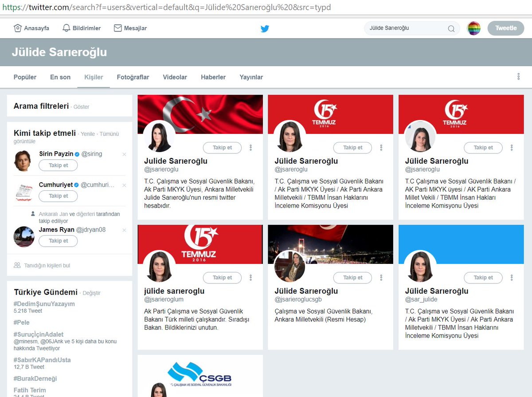Image resolution: width=532 pixels, height=397 pixels.
Task: Follow Sirin Payzin with Takip et
Action: pyautogui.click(x=58, y=165)
